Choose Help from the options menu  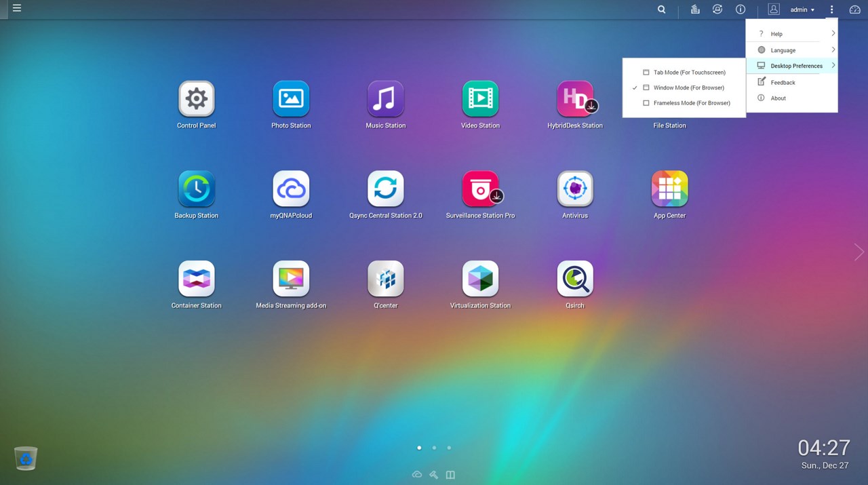pyautogui.click(x=792, y=34)
